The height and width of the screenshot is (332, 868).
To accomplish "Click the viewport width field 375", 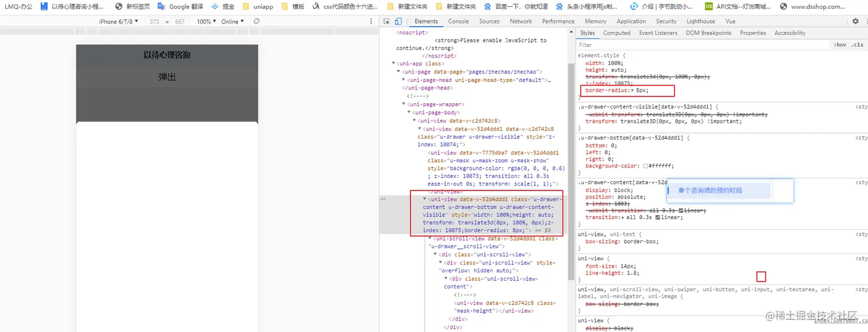I will pos(154,21).
